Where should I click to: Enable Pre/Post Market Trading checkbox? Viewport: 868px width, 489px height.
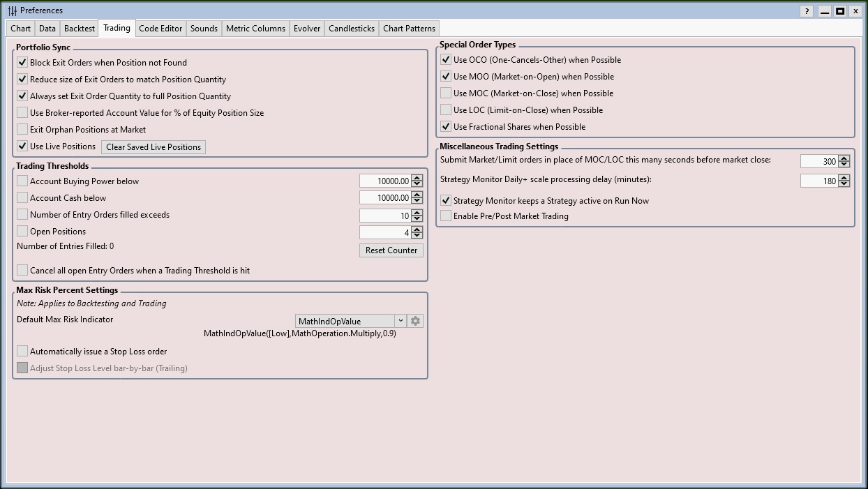446,216
